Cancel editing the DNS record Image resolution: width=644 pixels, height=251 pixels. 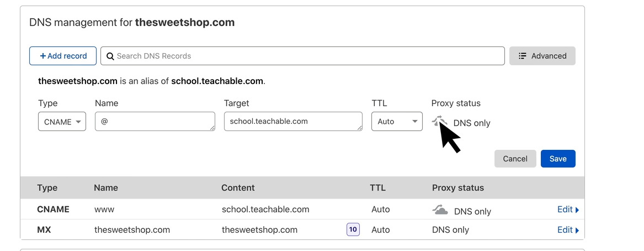coord(515,159)
